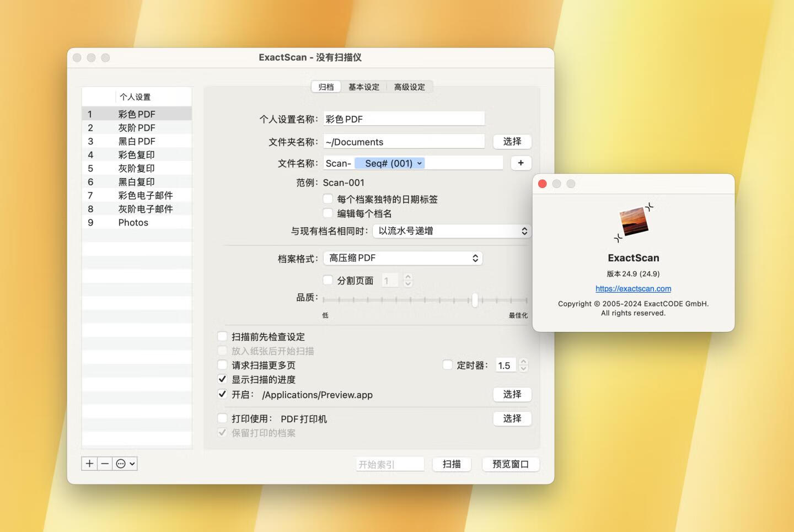The image size is (794, 532).
Task: Click 选择 button for printer
Action: coord(512,418)
